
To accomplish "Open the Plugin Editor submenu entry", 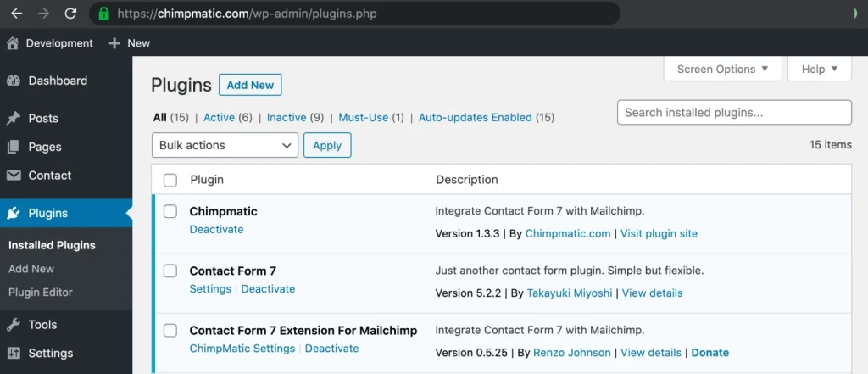I will coord(41,292).
